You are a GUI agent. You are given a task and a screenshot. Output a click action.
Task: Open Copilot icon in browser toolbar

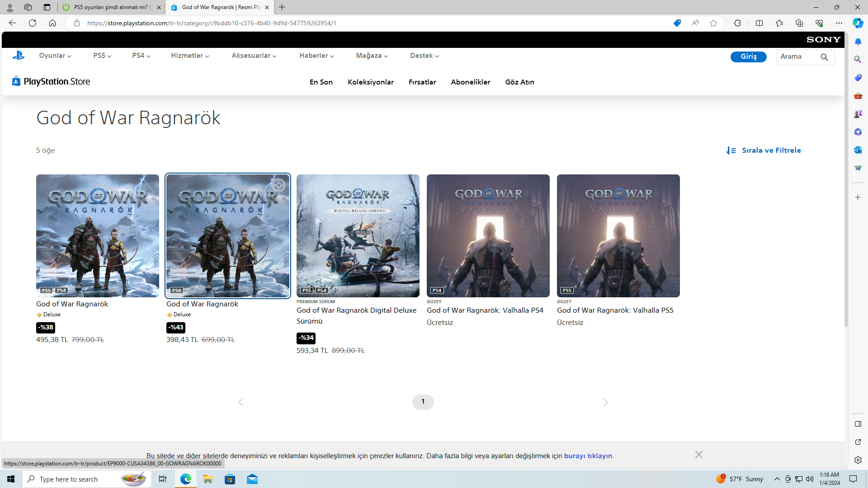[858, 23]
